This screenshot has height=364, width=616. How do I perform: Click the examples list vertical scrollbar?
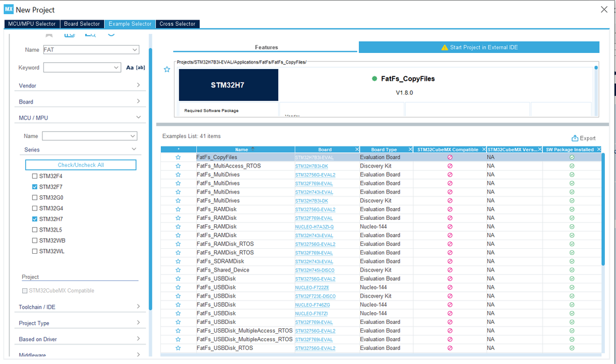pos(603,210)
